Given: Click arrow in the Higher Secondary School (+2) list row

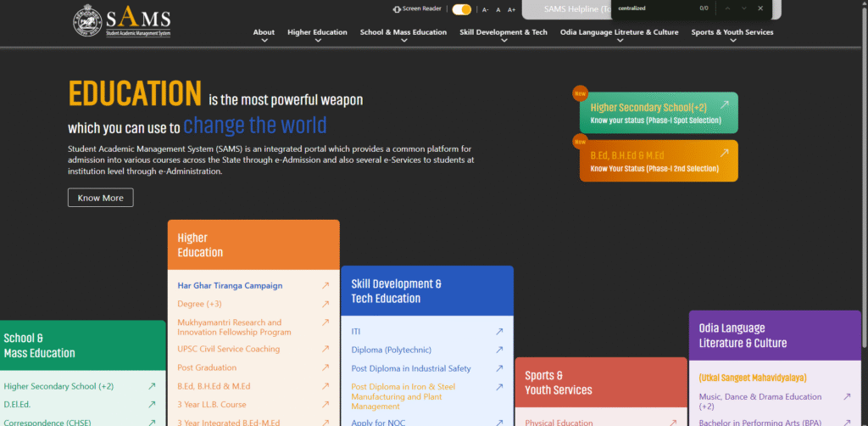Looking at the screenshot, I should (152, 387).
